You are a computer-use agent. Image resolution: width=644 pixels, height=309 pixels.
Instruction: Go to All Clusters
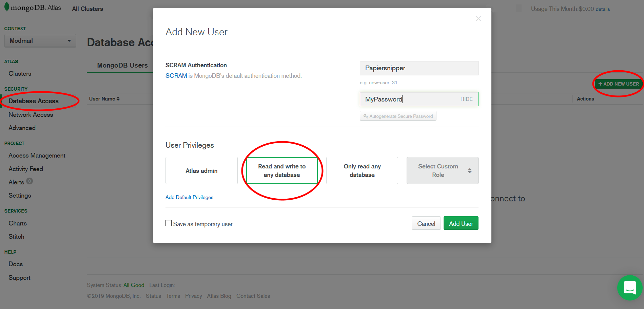87,8
